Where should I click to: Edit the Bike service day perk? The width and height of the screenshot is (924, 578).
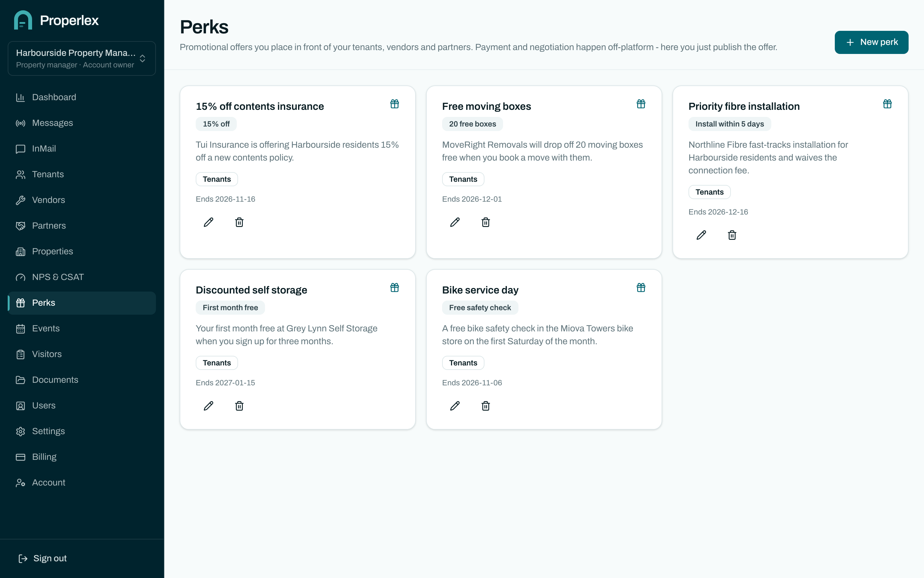pos(455,406)
